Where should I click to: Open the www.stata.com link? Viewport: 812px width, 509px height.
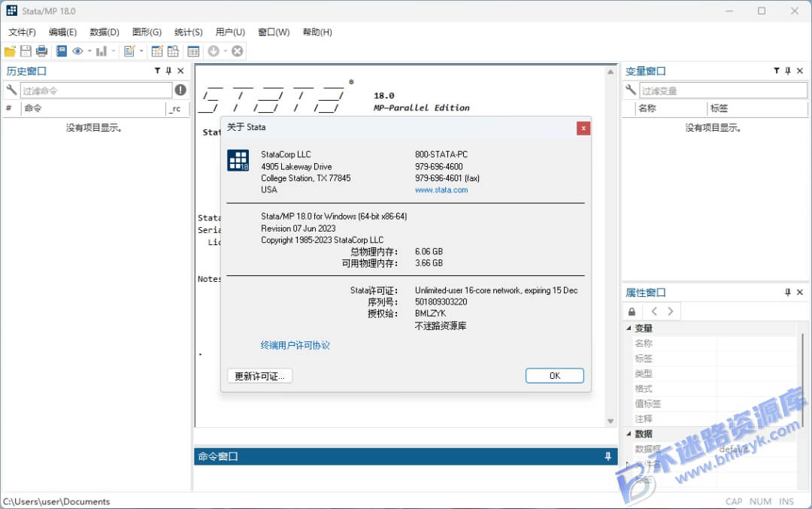pos(441,190)
